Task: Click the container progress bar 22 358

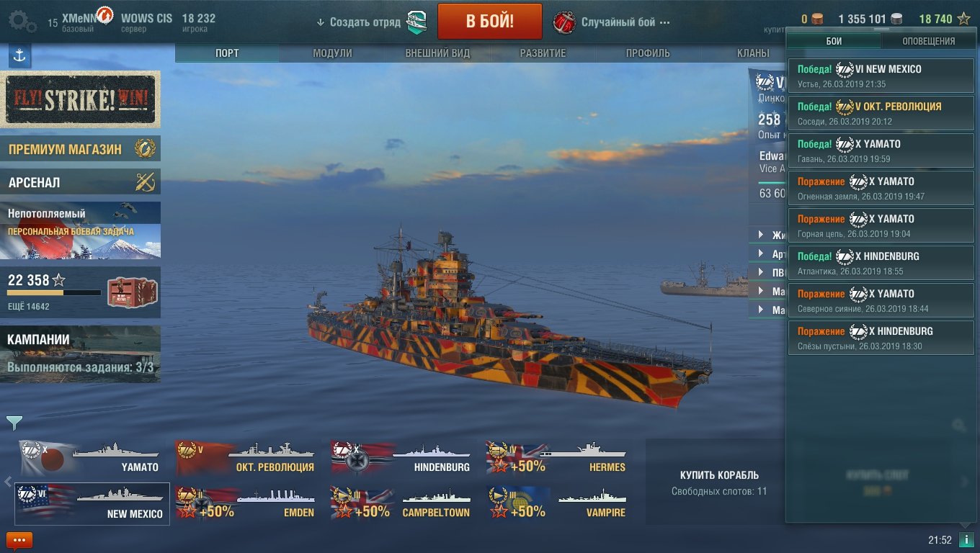Action: [x=54, y=293]
